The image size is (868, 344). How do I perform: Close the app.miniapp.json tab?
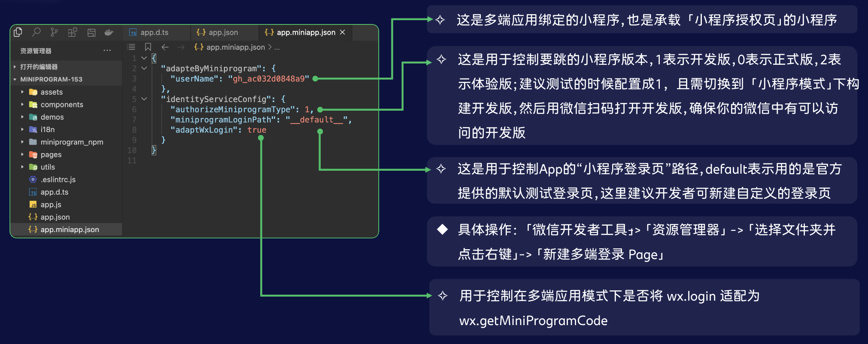click(343, 32)
